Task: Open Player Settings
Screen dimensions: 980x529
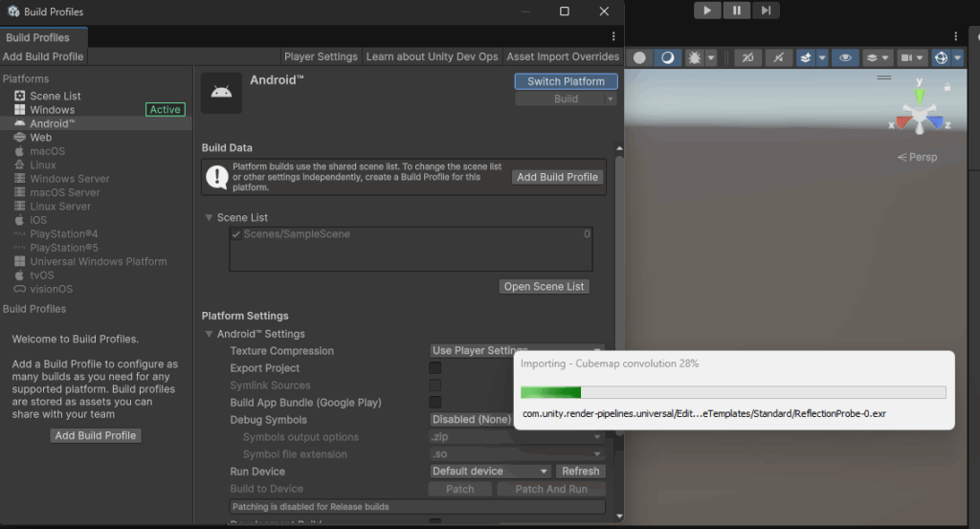Action: point(321,56)
